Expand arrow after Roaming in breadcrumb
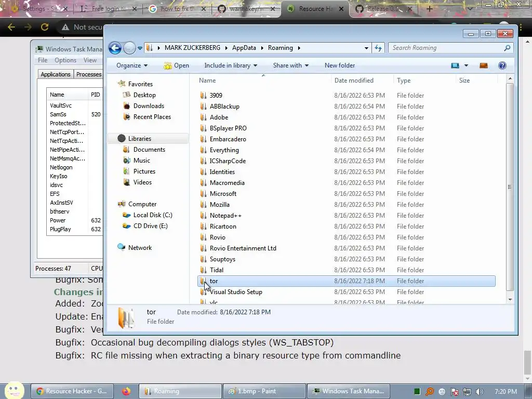The height and width of the screenshot is (399, 532). pos(299,48)
